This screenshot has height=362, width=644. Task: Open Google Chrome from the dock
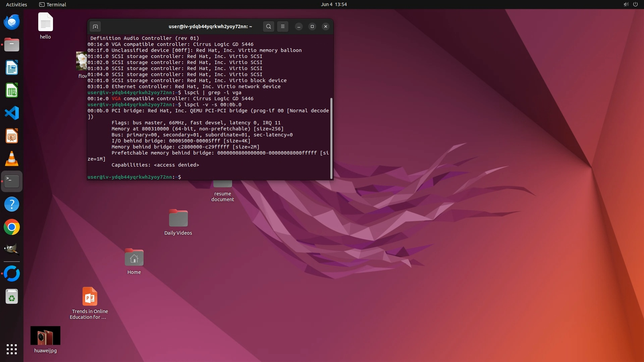[12, 227]
